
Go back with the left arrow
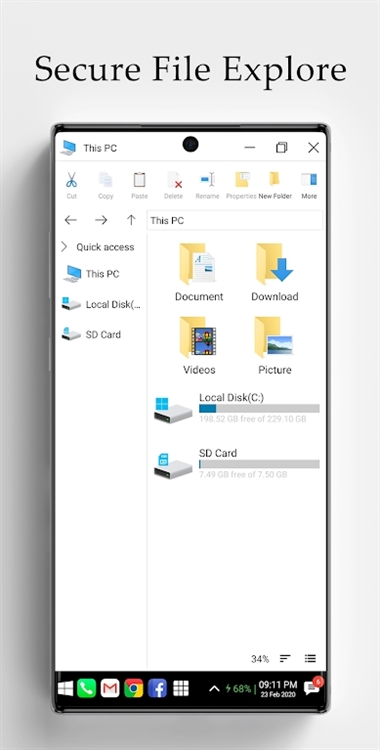71,220
